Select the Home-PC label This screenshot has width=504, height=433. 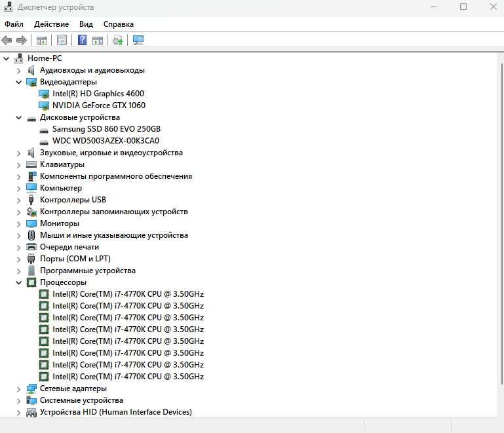(45, 58)
